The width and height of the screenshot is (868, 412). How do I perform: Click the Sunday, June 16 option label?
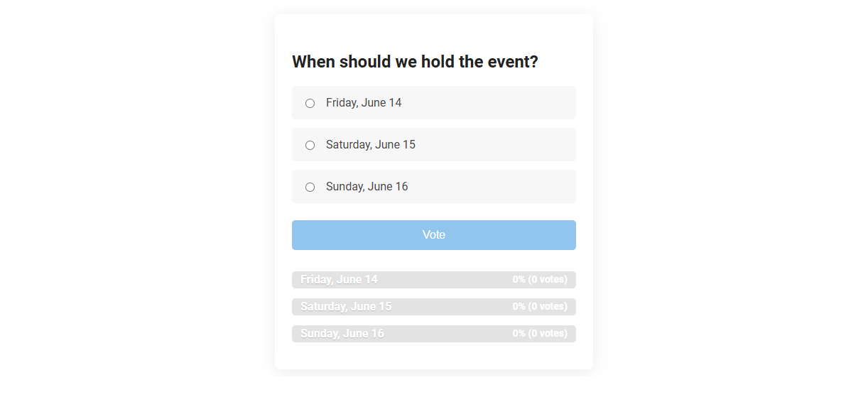pyautogui.click(x=366, y=186)
